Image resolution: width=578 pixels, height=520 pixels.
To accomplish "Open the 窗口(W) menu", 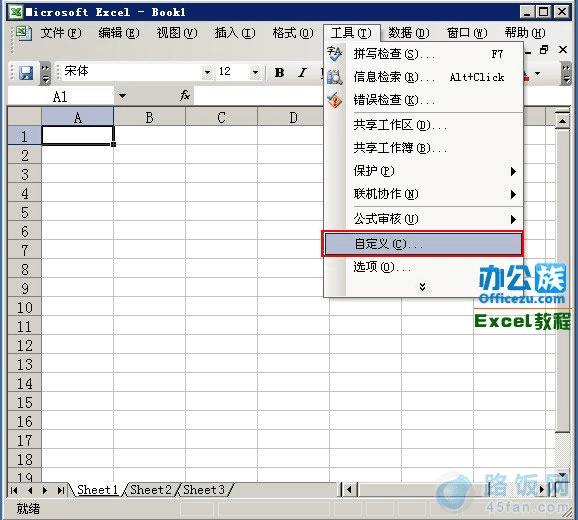I will (x=467, y=33).
